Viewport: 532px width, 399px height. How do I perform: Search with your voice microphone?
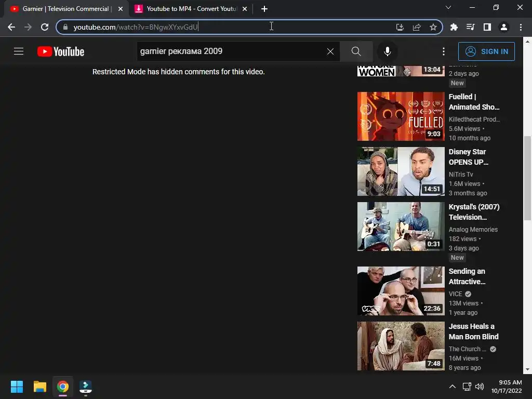click(x=387, y=51)
